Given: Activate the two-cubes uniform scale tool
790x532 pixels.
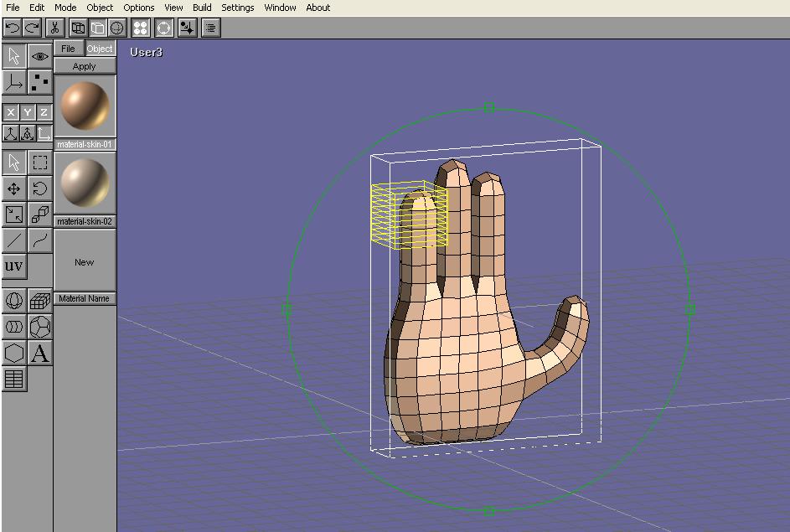Looking at the screenshot, I should pyautogui.click(x=40, y=214).
